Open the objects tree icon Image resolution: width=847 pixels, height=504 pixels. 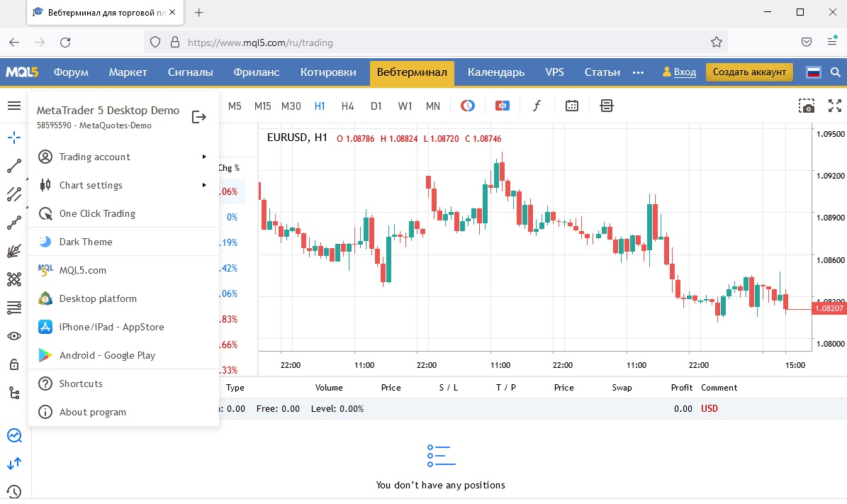pyautogui.click(x=14, y=393)
